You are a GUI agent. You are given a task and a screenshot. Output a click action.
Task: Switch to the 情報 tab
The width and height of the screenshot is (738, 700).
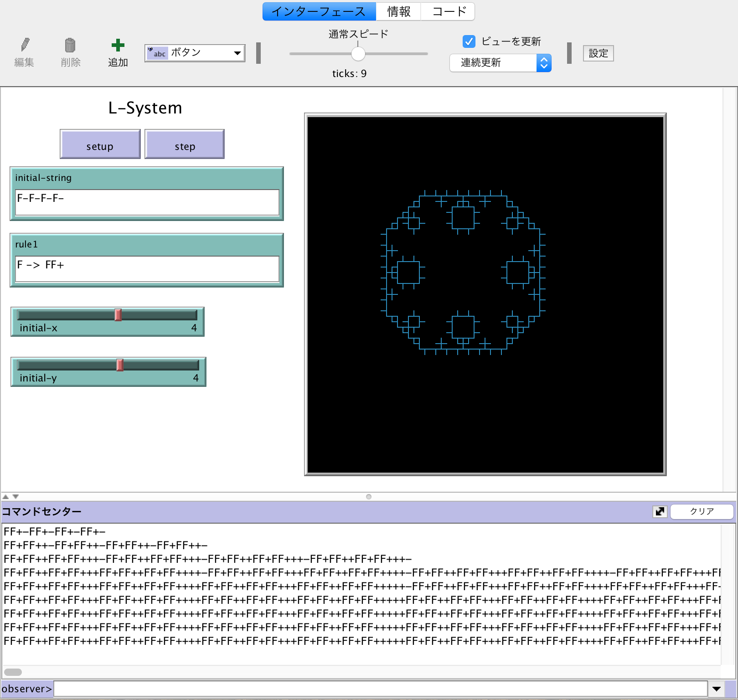coord(398,11)
